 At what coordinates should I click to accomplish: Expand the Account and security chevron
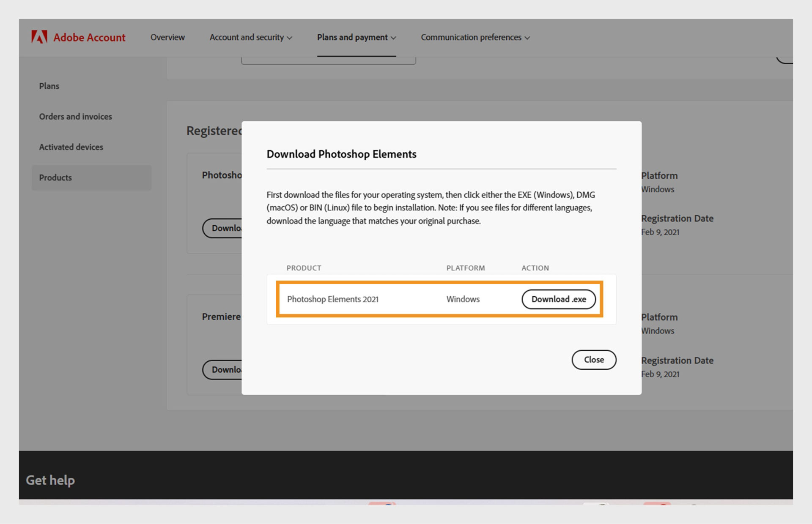click(289, 38)
